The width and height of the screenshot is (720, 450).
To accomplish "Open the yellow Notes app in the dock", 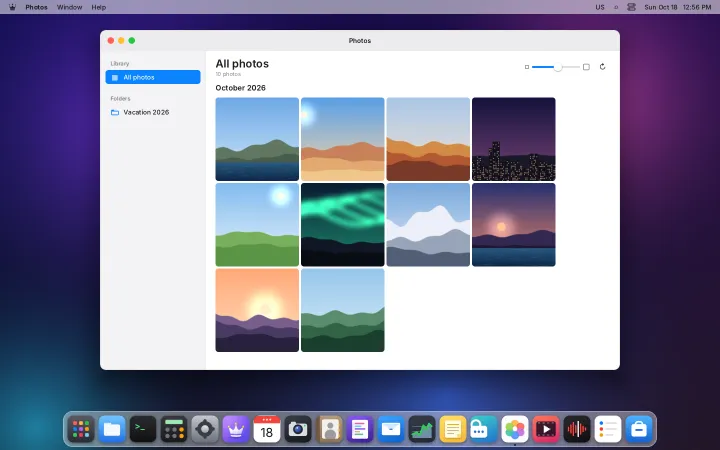I will (453, 429).
